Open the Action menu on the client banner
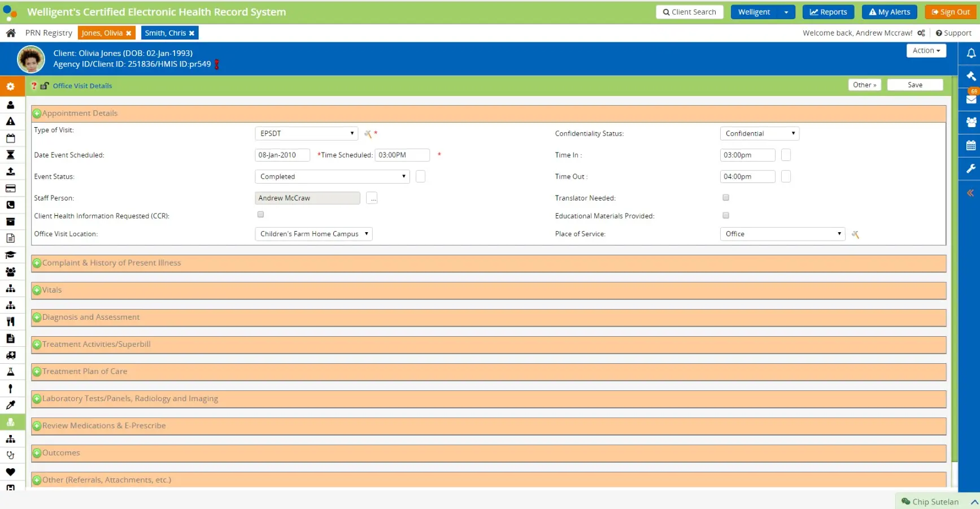Screen dimensions: 980x509 click(926, 50)
